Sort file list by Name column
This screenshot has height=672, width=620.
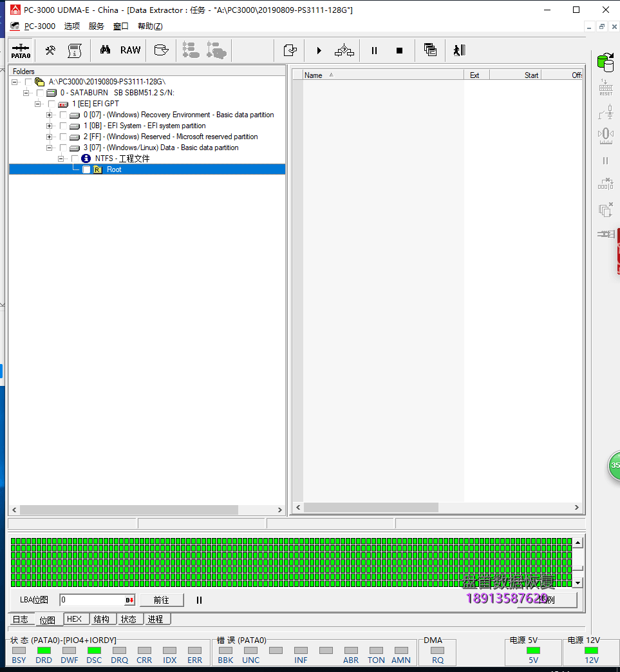383,75
